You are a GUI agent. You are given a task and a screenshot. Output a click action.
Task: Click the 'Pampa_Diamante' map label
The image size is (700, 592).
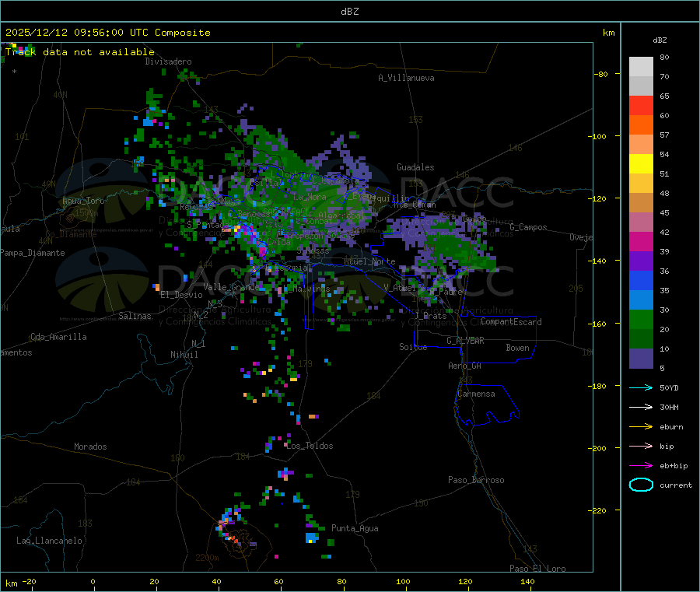(x=33, y=253)
